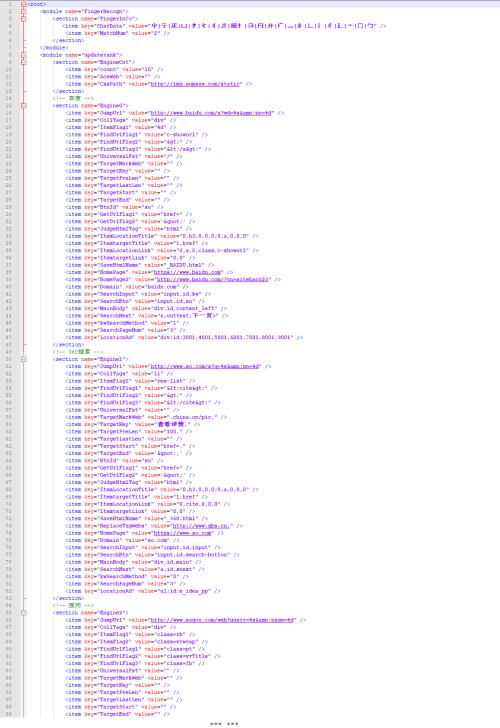The image size is (500, 728).
Task: Open the Engine0 HomePage baidu.com link
Action: 188,272
